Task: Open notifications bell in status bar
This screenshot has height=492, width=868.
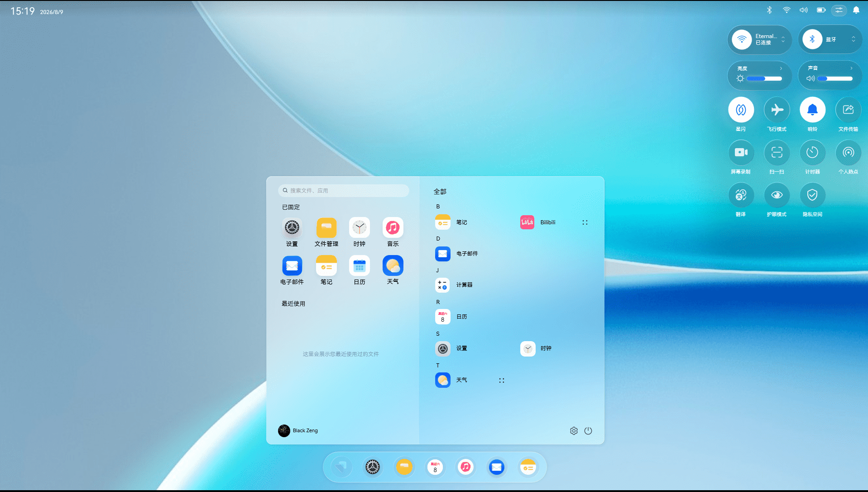Action: 856,10
